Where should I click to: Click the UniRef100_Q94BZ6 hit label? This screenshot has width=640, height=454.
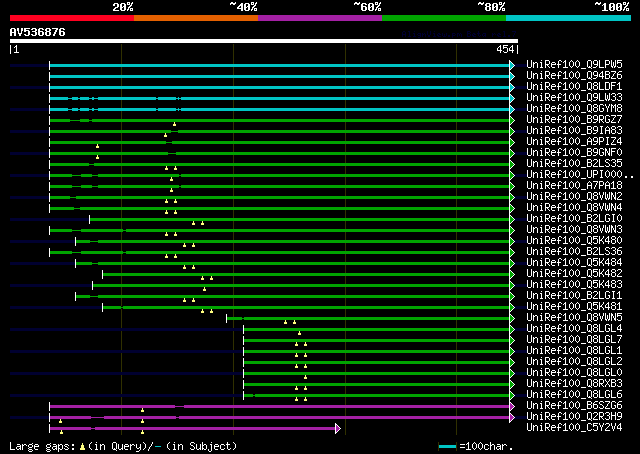(574, 75)
